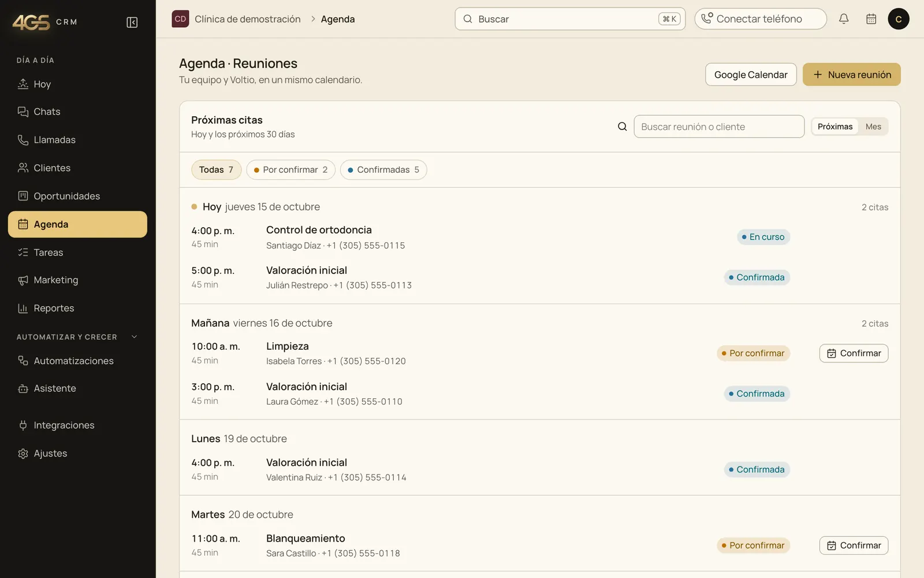The width and height of the screenshot is (924, 578).
Task: Switch to the Mes view
Action: (873, 127)
